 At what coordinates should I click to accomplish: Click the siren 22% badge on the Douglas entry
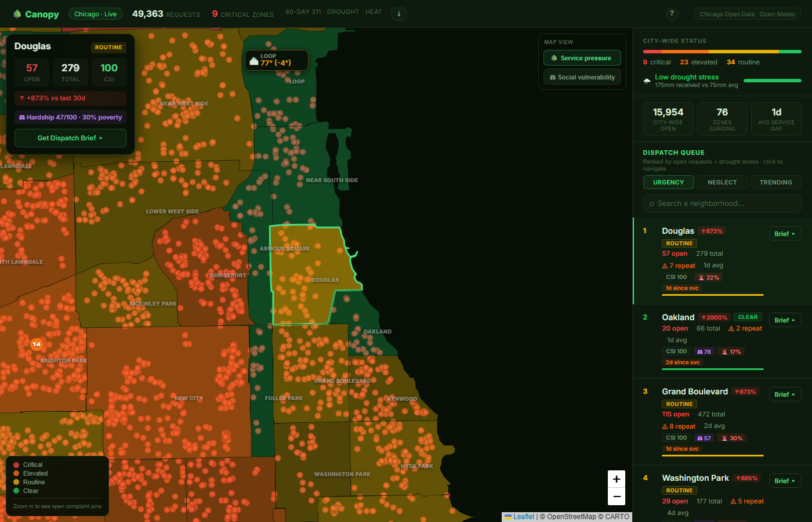coord(709,277)
